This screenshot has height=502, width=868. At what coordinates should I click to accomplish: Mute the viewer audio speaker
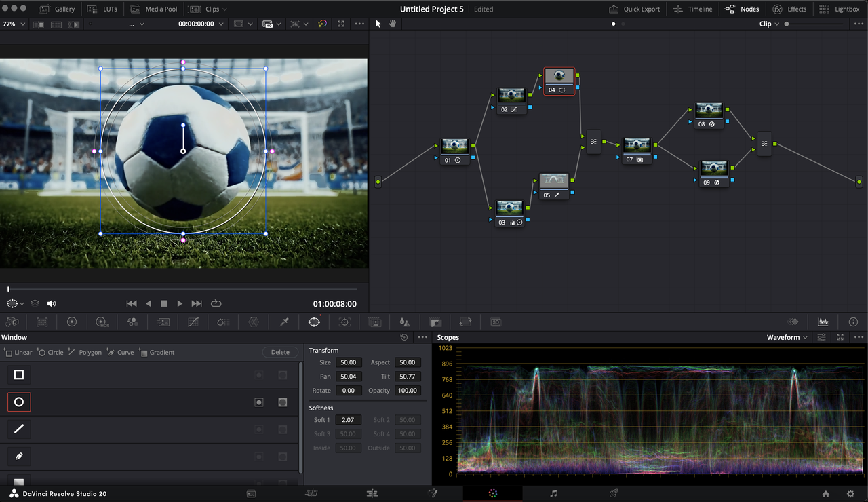(52, 304)
